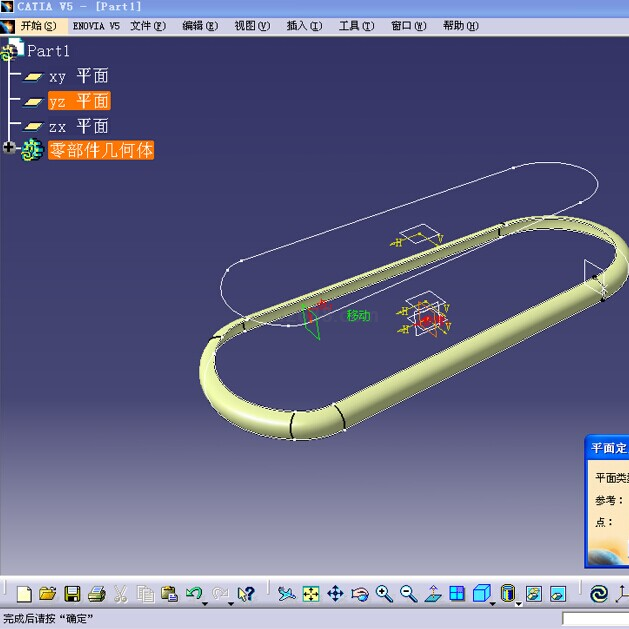
Task: Open the 工具 menu
Action: (x=356, y=26)
